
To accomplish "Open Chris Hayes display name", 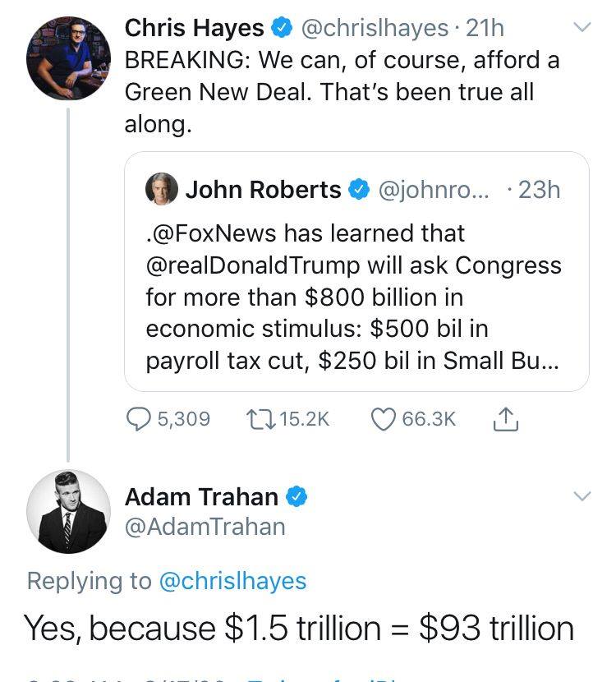I will click(x=195, y=28).
